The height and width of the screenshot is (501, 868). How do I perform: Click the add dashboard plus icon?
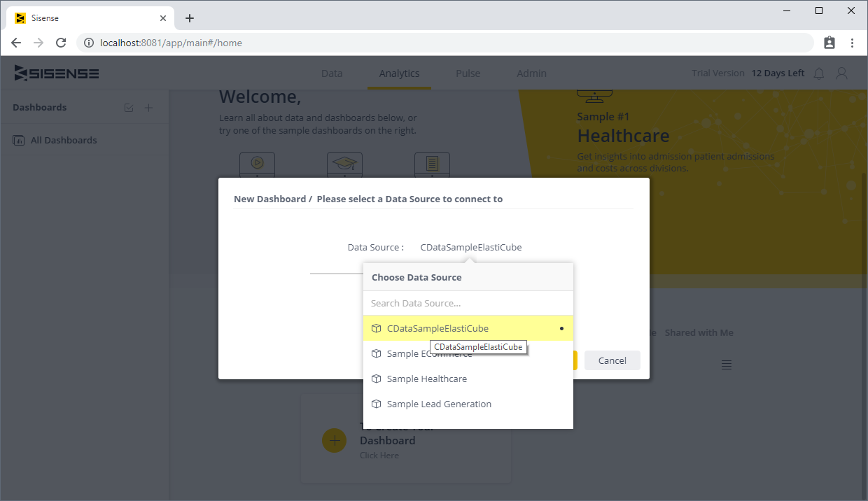pos(148,108)
